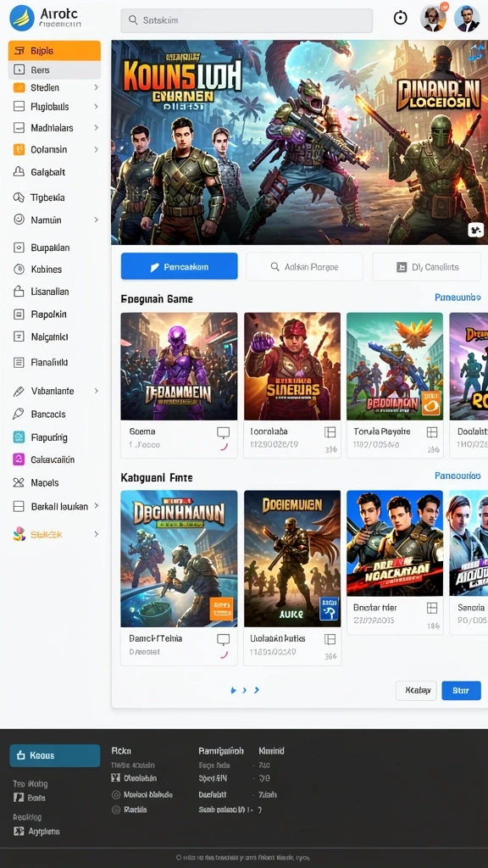Click the Stedlen orange icon
488x868 pixels.
(19, 87)
